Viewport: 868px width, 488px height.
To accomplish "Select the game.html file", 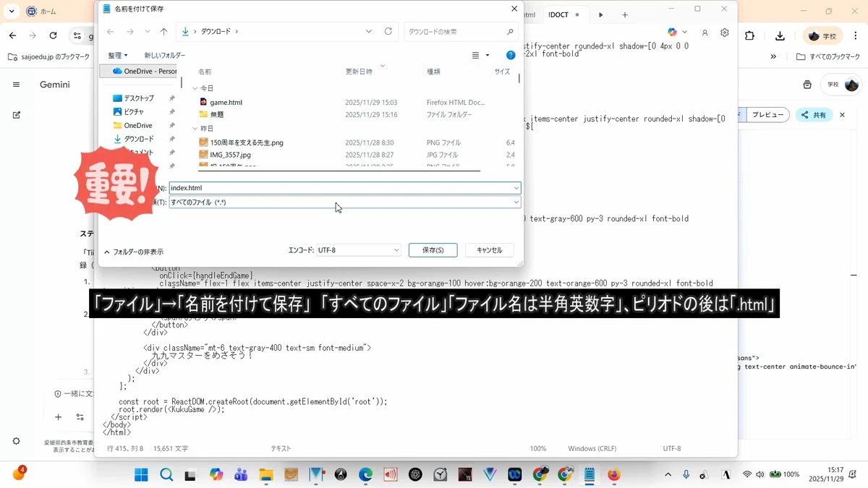I will (226, 103).
